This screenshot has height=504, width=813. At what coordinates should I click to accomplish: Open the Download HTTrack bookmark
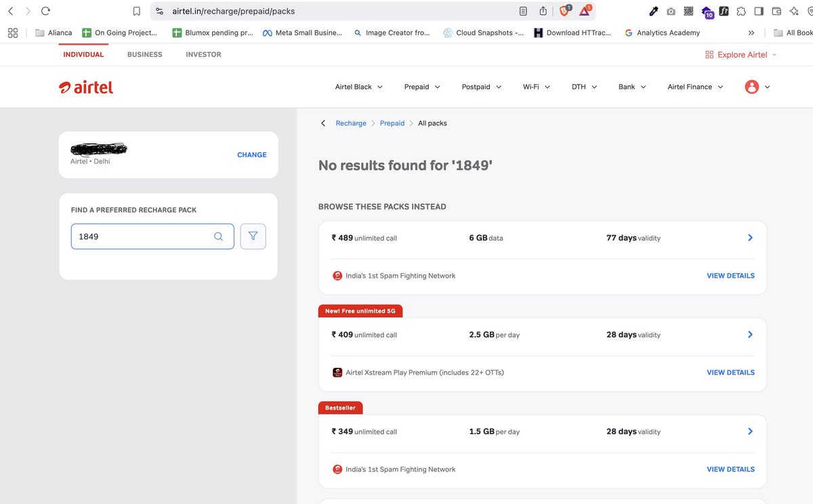click(572, 33)
